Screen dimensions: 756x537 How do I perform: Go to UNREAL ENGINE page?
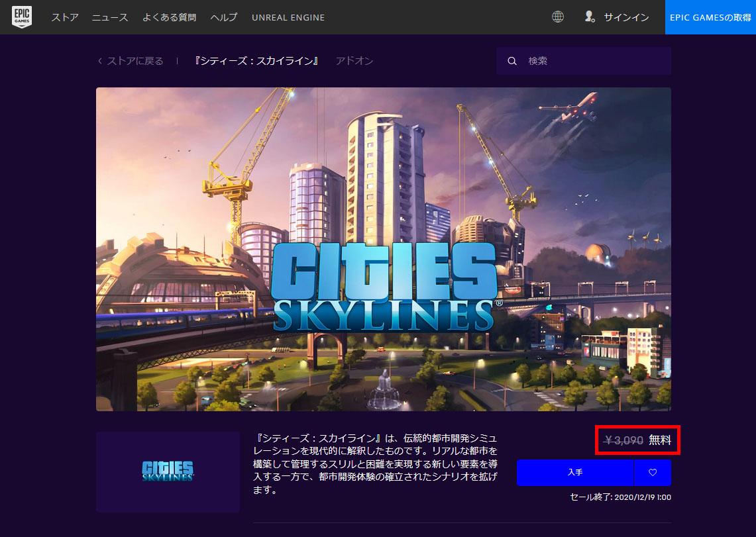pyautogui.click(x=288, y=17)
